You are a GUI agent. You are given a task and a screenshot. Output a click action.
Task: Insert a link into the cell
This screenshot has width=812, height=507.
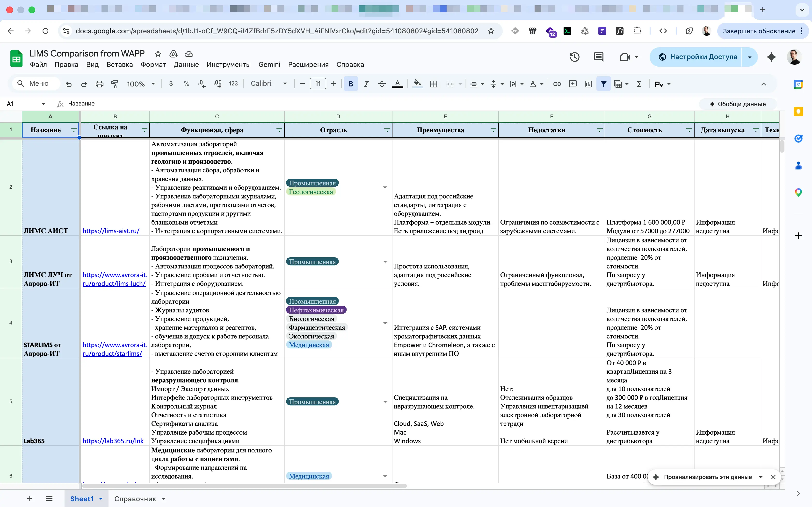pos(557,84)
